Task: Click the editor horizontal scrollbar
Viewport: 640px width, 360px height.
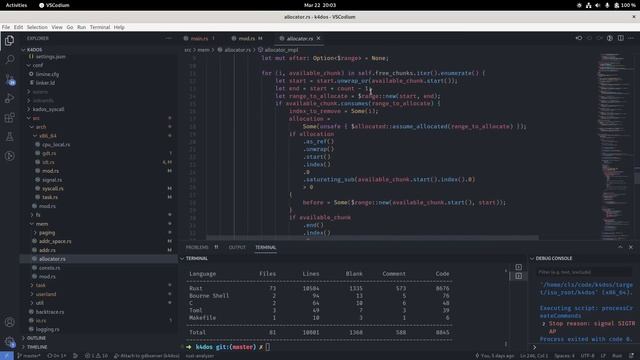Action: [x=372, y=238]
